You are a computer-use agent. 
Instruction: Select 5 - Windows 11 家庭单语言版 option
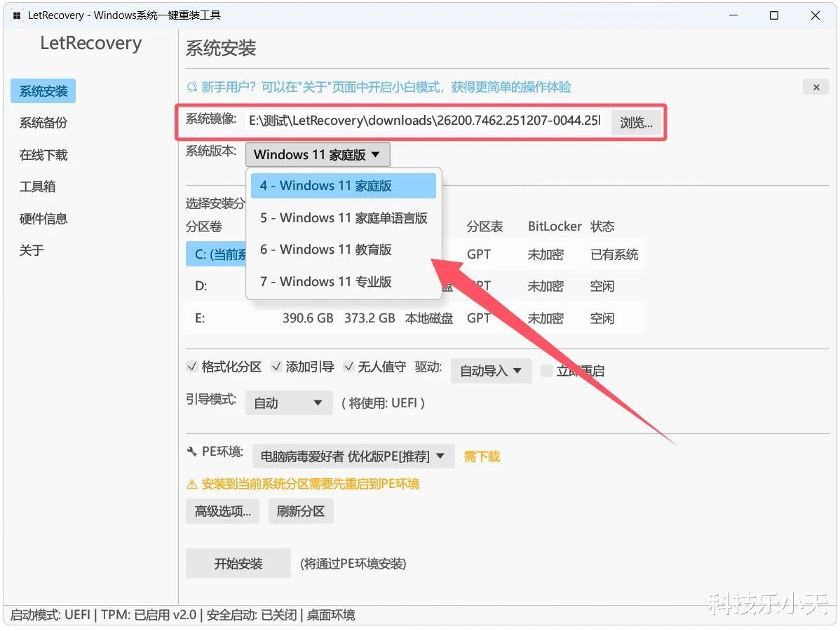(344, 218)
